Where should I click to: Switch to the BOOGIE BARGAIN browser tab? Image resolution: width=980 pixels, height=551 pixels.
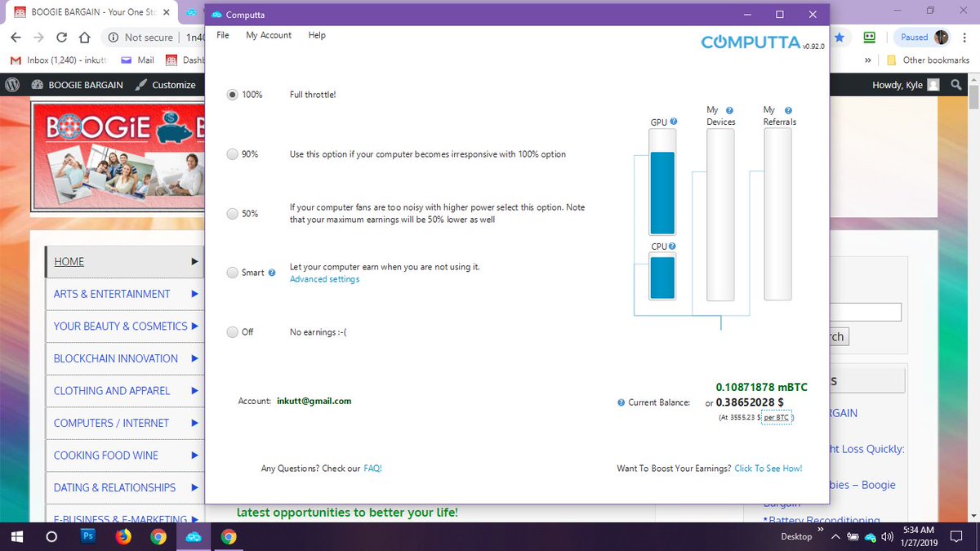[x=91, y=12]
